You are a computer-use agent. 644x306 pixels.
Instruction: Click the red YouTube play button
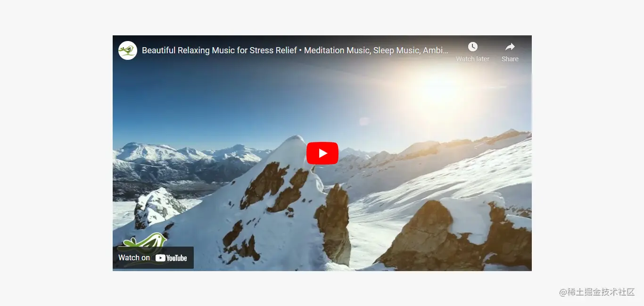coord(322,153)
